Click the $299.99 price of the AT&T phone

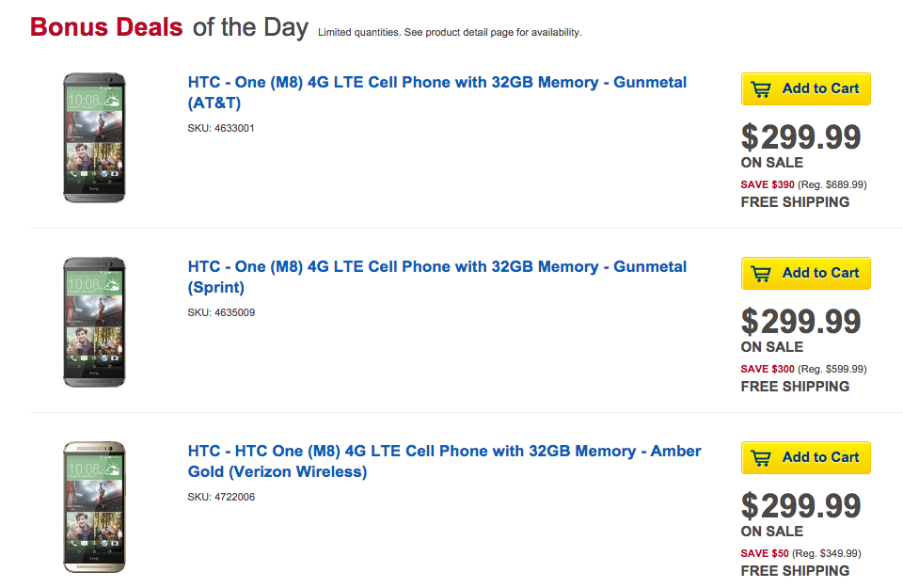pyautogui.click(x=800, y=137)
